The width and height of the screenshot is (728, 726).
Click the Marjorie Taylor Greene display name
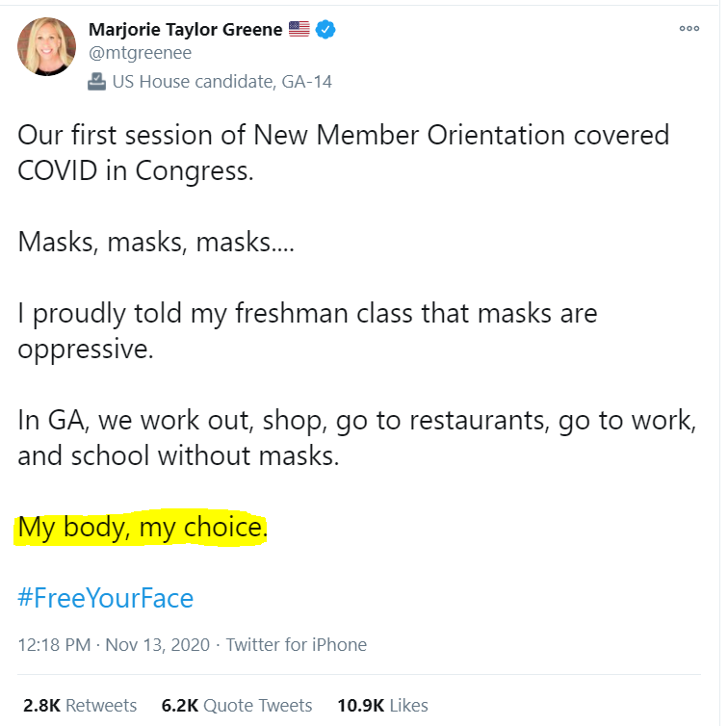(x=185, y=29)
